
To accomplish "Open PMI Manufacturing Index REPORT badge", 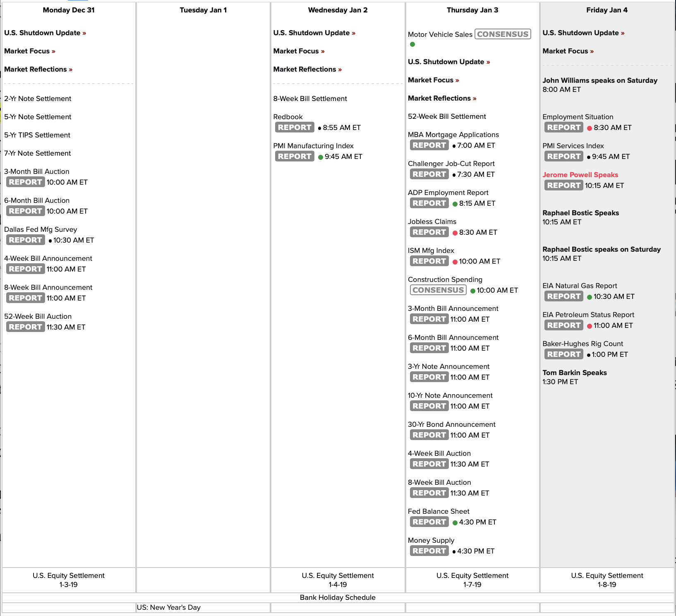I will [x=294, y=156].
